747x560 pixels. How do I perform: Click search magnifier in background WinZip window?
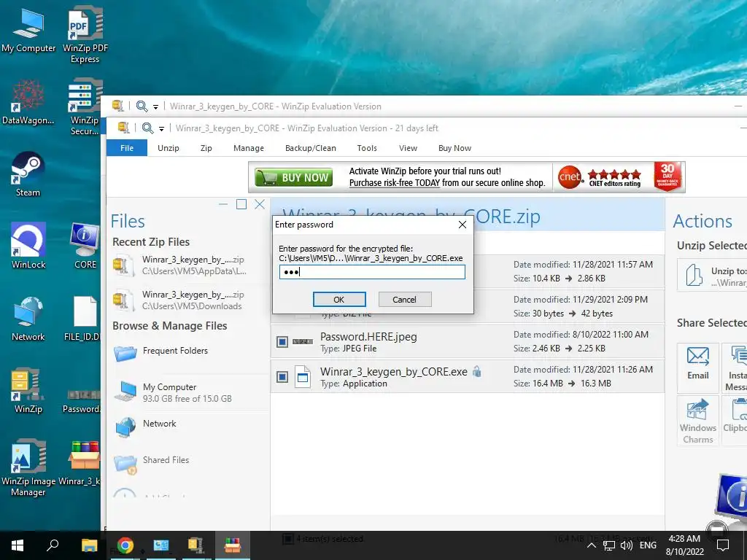[x=142, y=106]
